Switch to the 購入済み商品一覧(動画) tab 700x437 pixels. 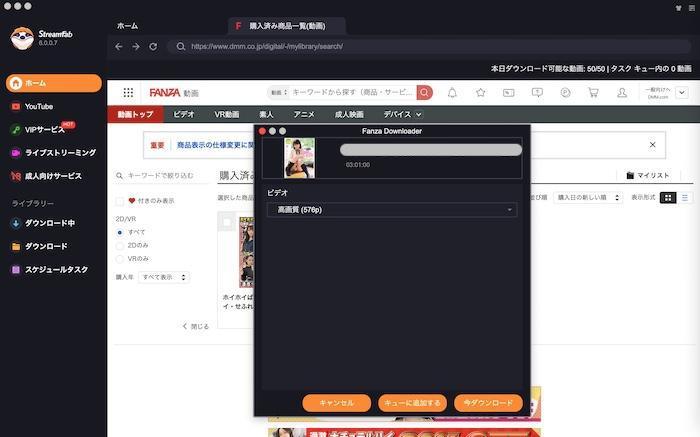(x=287, y=26)
